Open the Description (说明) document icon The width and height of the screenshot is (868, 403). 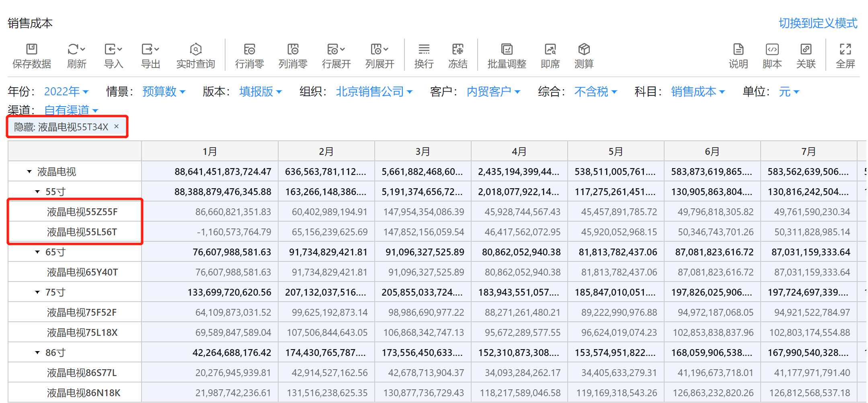click(x=738, y=49)
